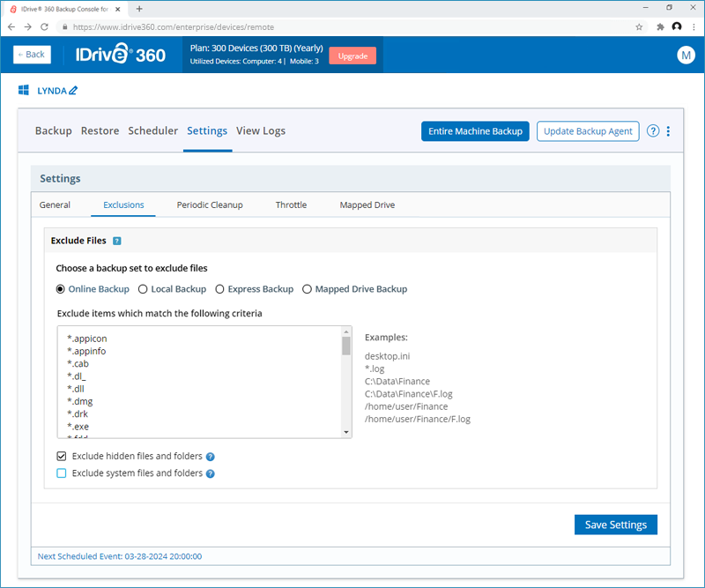Viewport: 705px width, 588px height.
Task: Open the three-dot more options menu
Action: pos(668,131)
